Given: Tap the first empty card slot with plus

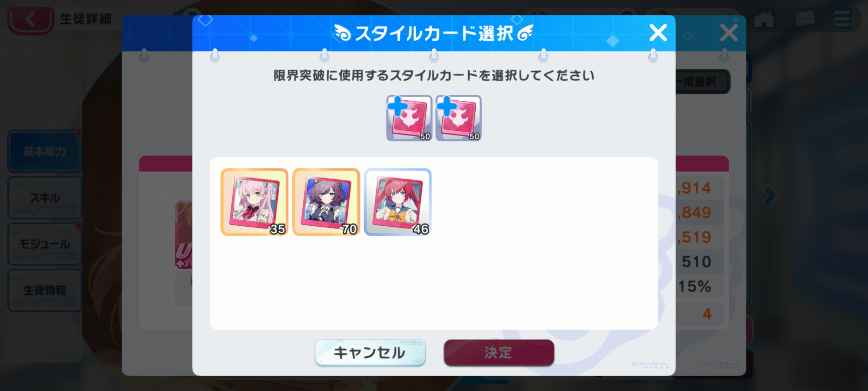Looking at the screenshot, I should (409, 118).
